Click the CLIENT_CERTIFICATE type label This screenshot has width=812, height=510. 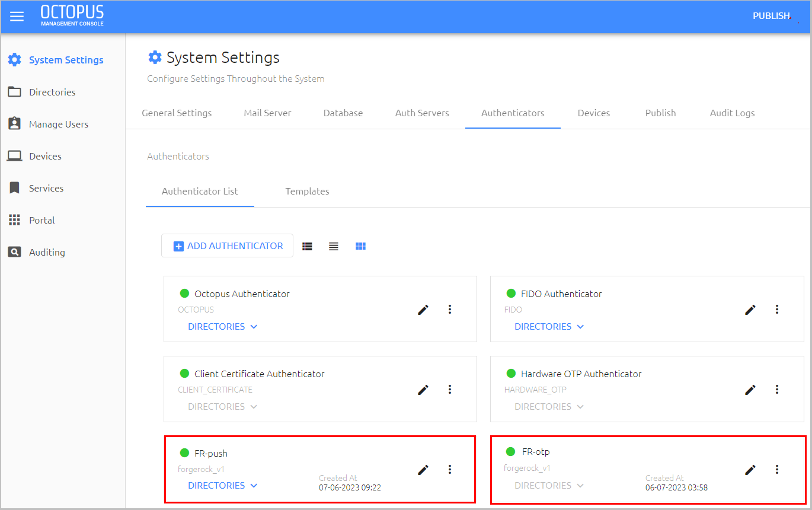click(215, 390)
